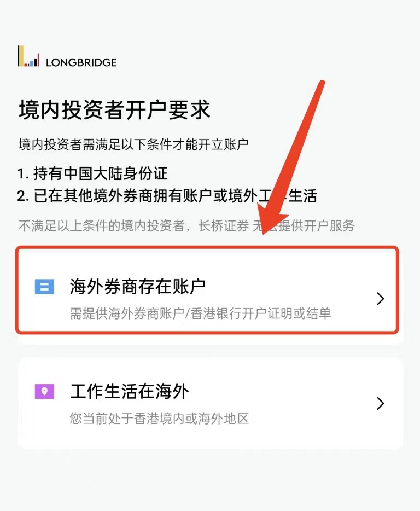420x511 pixels.
Task: Tap the subtitle 您当前处于香港境内或海外地区
Action: pyautogui.click(x=159, y=419)
